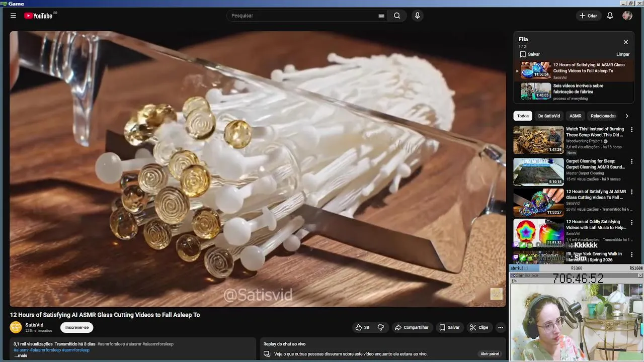644x362 pixels.
Task: Open the account profile avatar
Action: [627, 16]
